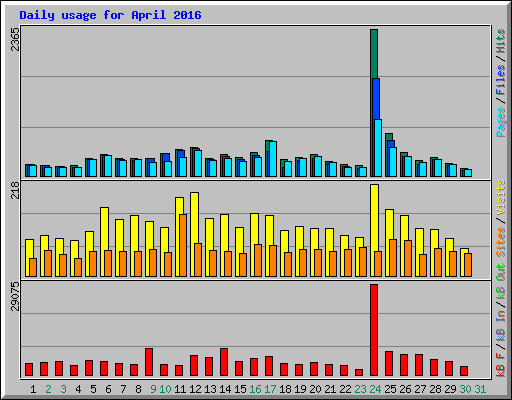Image resolution: width=512 pixels, height=400 pixels.
Task: Click day label 9 on the x-axis
Action: 153,389
